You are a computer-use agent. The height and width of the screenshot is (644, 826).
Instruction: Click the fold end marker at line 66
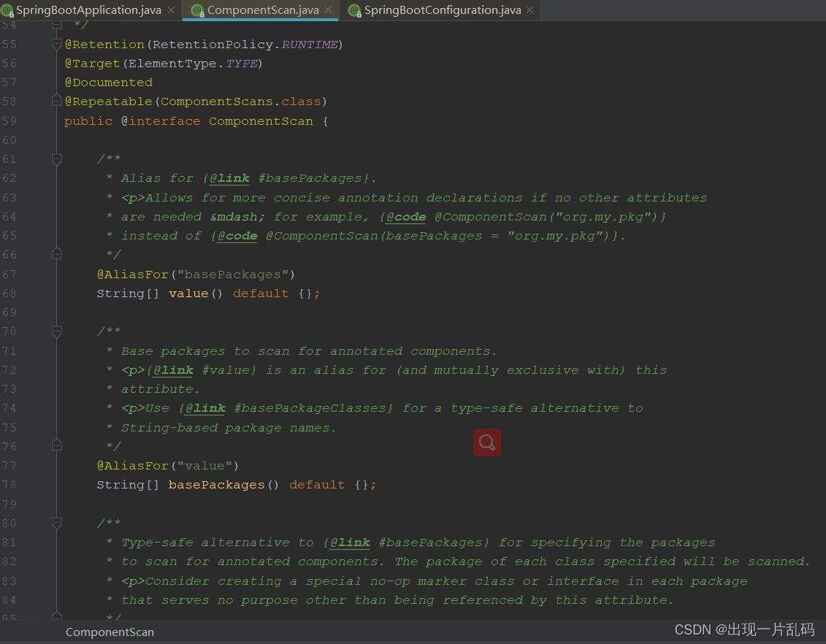tap(57, 254)
